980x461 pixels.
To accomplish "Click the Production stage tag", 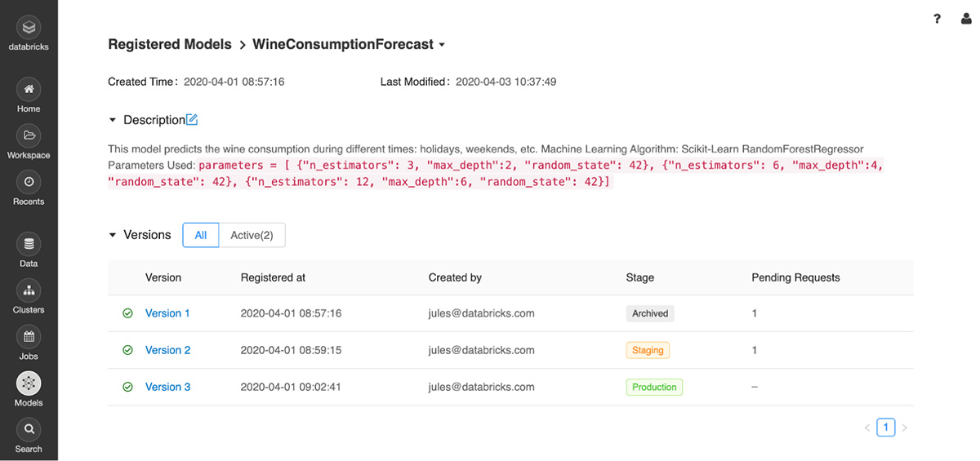I will (654, 387).
